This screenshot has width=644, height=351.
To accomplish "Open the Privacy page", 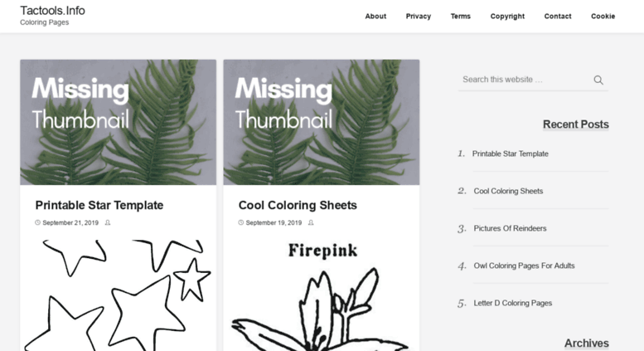I will pos(418,17).
